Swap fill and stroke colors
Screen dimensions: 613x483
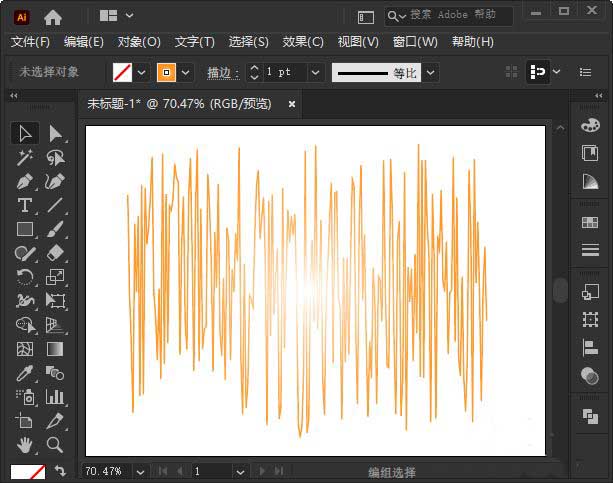60,470
